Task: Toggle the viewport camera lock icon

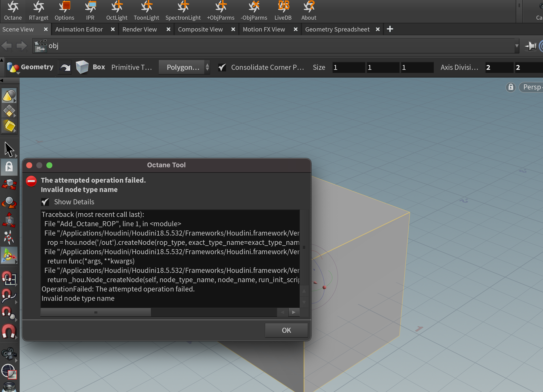Action: tap(511, 87)
